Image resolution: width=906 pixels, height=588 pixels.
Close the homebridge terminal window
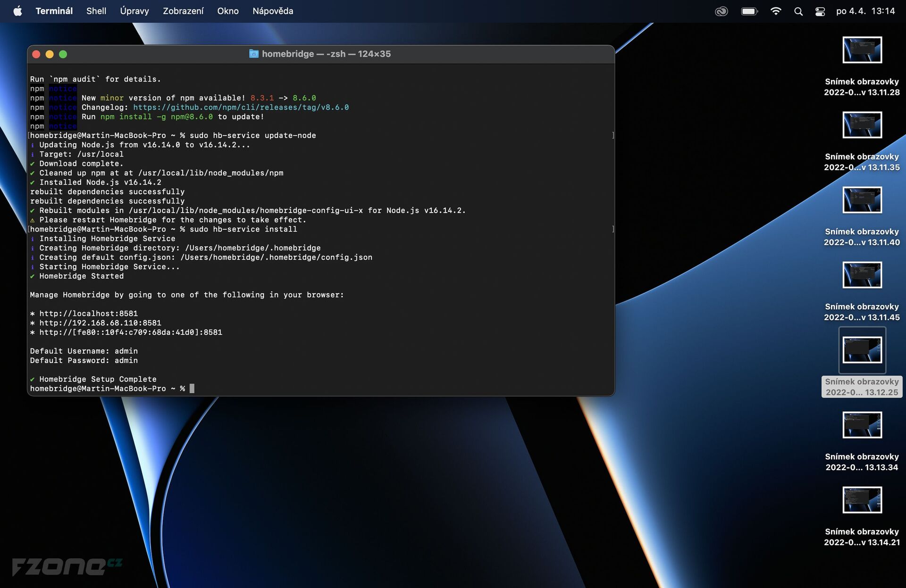[x=36, y=54]
